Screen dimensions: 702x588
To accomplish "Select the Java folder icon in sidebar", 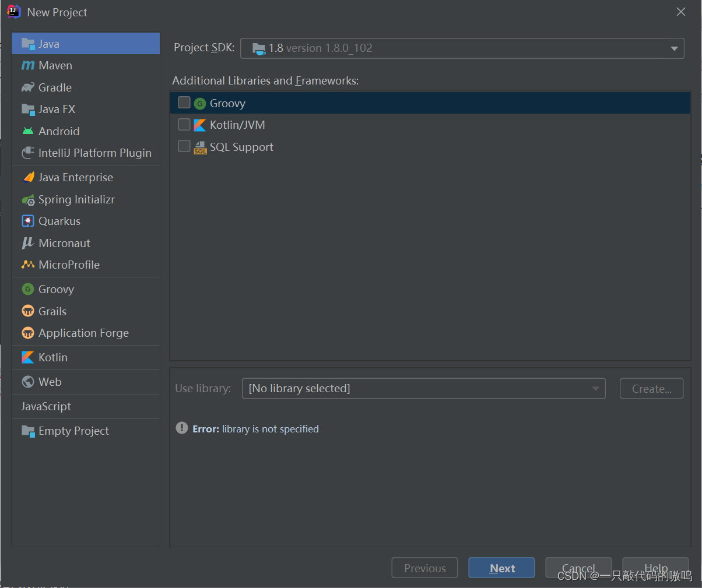I will tap(28, 44).
